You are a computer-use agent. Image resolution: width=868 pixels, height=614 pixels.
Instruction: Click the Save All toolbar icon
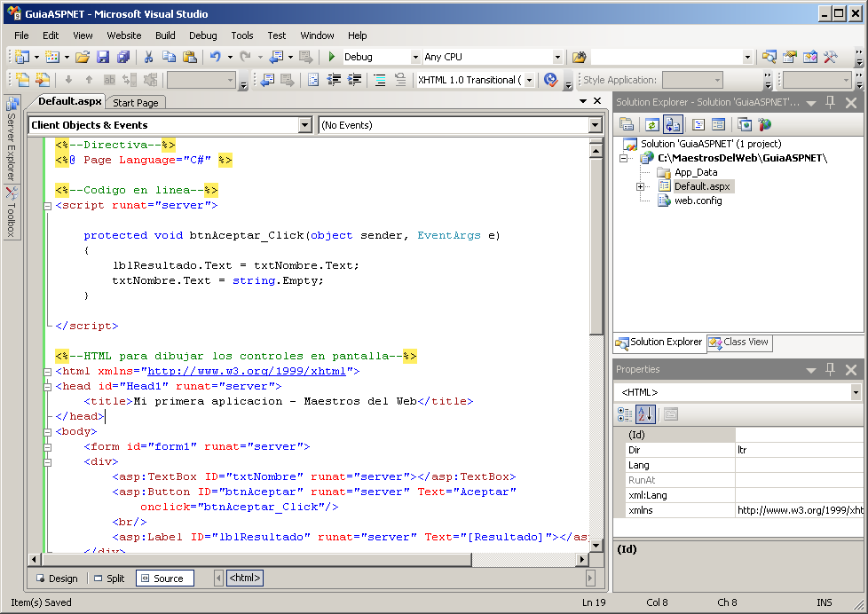pyautogui.click(x=123, y=57)
